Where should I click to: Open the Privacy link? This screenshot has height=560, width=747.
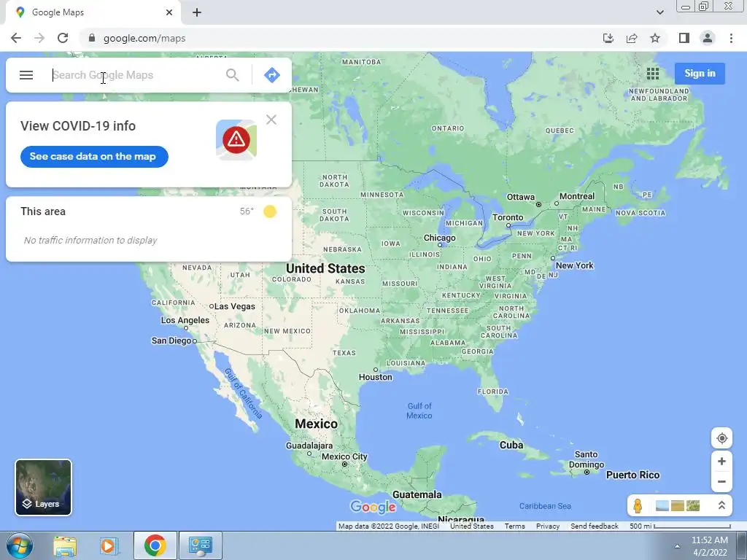[548, 526]
